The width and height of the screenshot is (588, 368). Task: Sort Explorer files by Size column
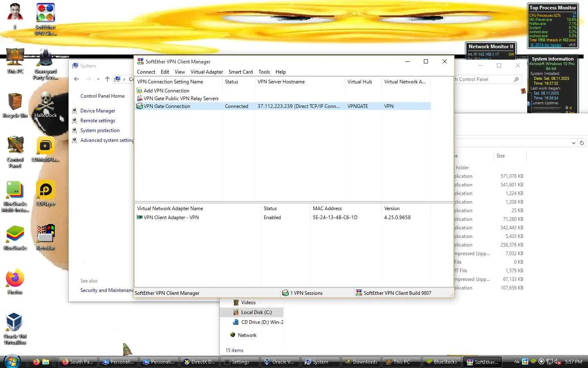pos(510,156)
